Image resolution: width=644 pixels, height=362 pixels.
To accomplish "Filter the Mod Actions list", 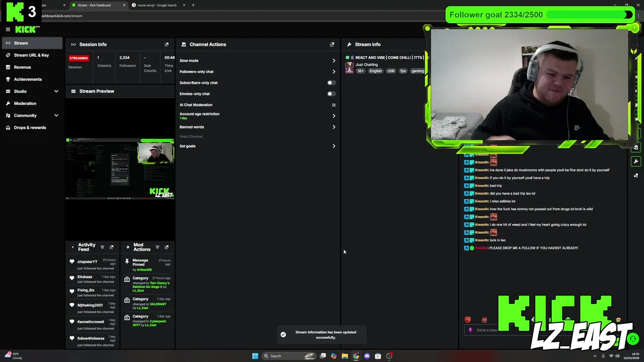I will 157,247.
